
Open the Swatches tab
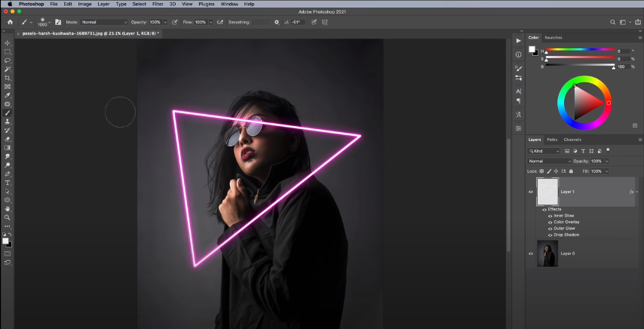554,37
